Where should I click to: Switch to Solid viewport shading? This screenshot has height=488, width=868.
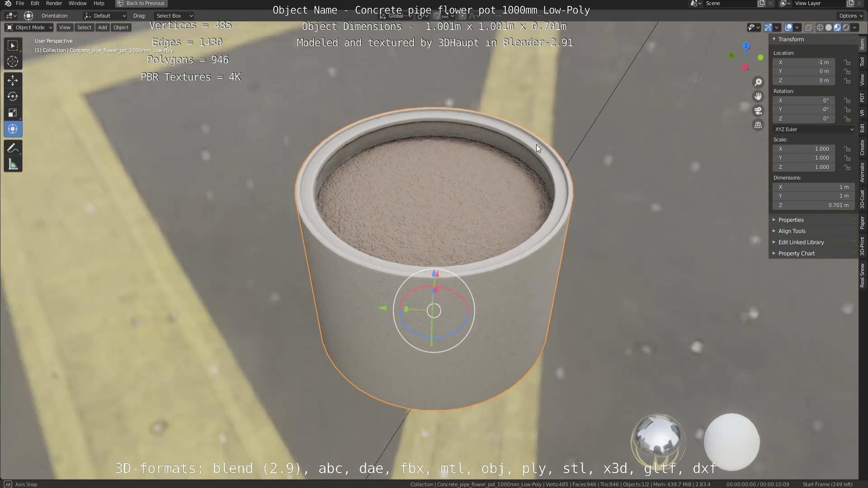point(829,28)
